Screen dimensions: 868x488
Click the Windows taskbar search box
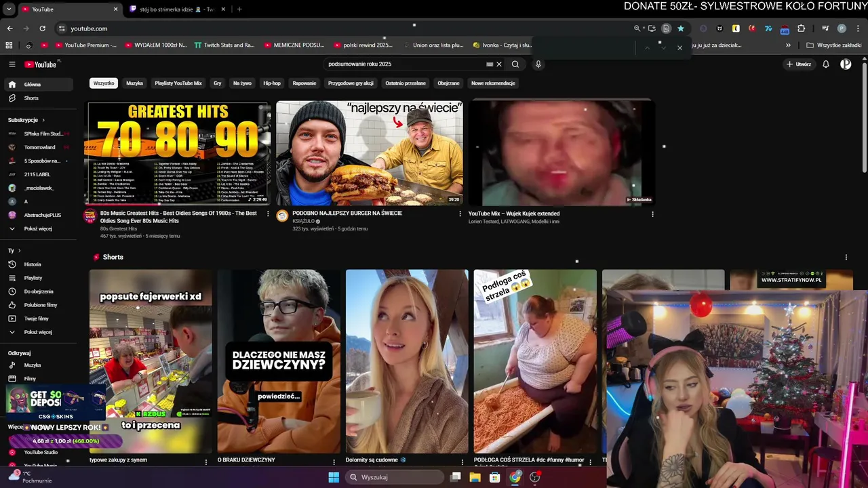click(395, 477)
